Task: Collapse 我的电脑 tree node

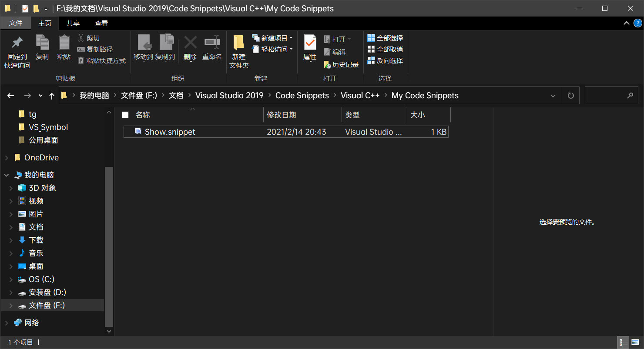Action: pos(6,175)
